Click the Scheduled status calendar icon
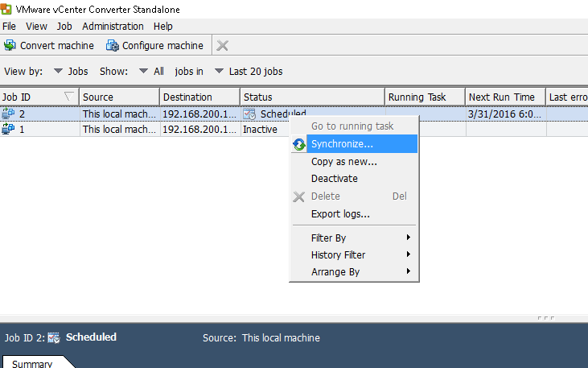Image resolution: width=588 pixels, height=368 pixels. pyautogui.click(x=250, y=114)
